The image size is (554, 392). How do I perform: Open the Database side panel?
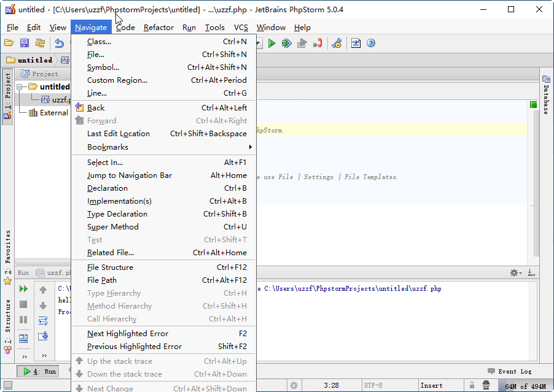pos(546,94)
